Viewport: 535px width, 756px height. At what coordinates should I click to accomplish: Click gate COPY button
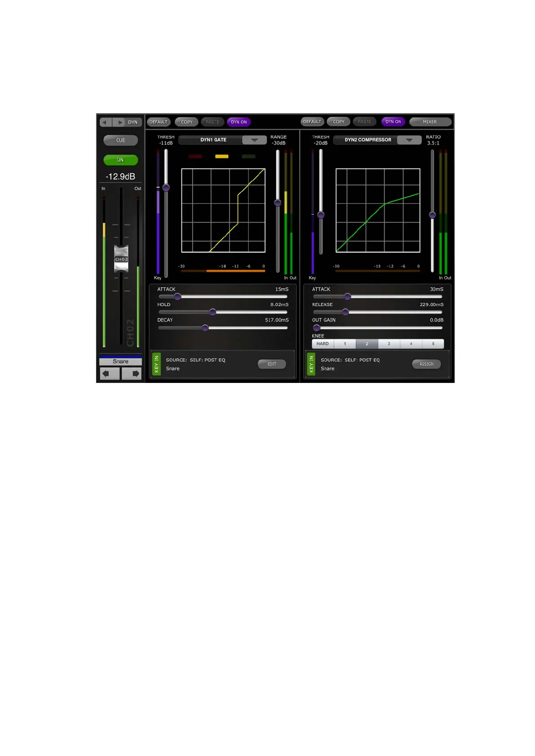[186, 122]
